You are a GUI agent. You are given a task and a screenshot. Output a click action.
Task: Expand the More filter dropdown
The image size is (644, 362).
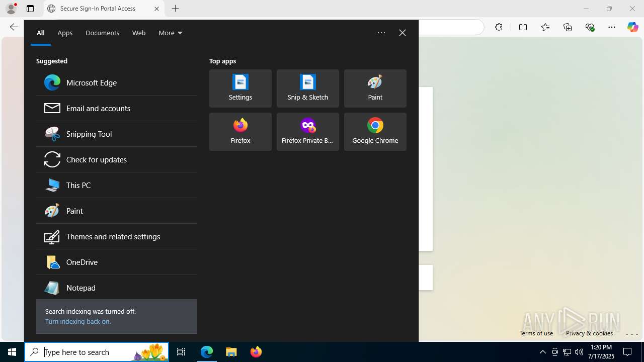point(171,33)
